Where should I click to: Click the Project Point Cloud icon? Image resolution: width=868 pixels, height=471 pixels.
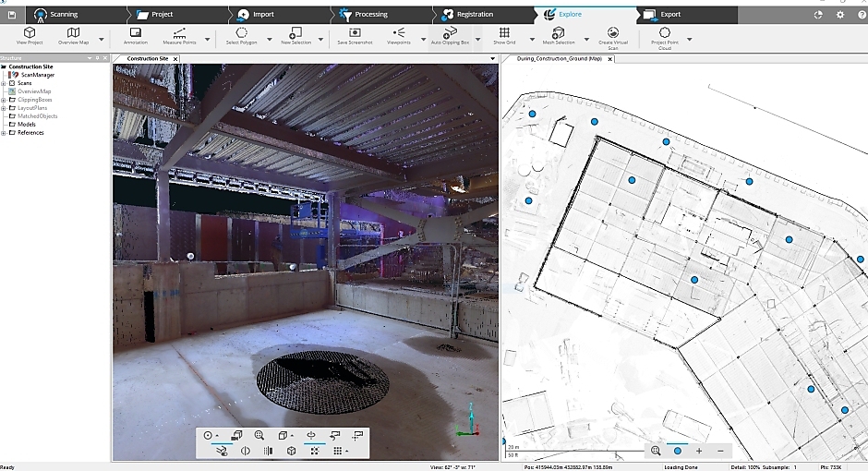coord(665,33)
